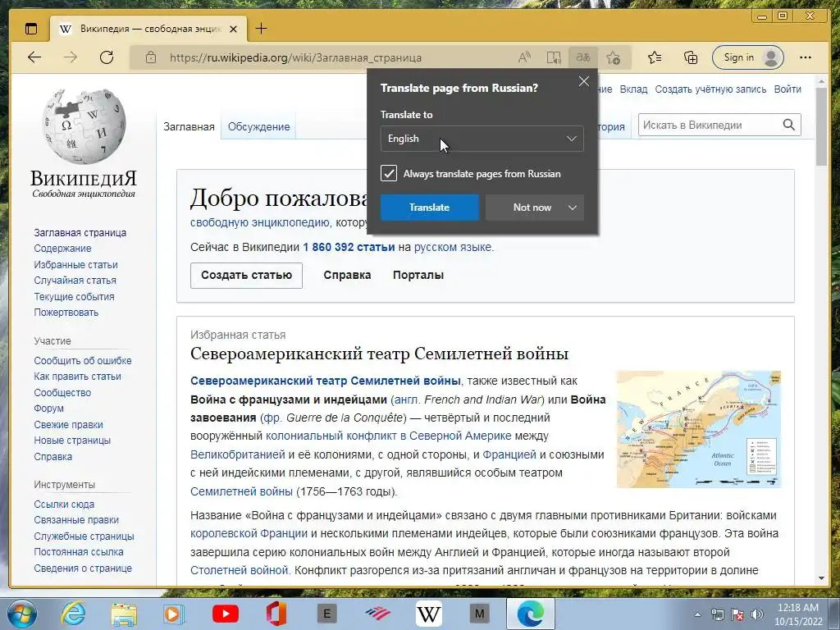Open the Collections icon

pos(691,57)
